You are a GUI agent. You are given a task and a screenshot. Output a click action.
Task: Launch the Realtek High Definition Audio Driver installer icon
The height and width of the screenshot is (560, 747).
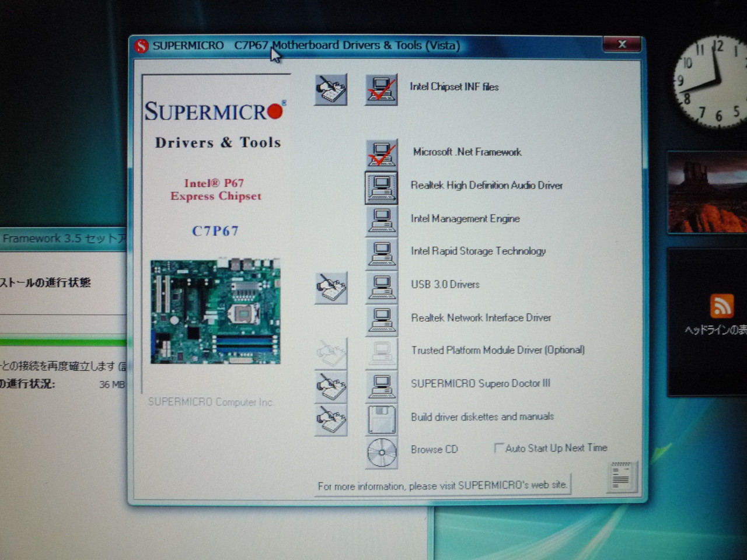pyautogui.click(x=382, y=187)
